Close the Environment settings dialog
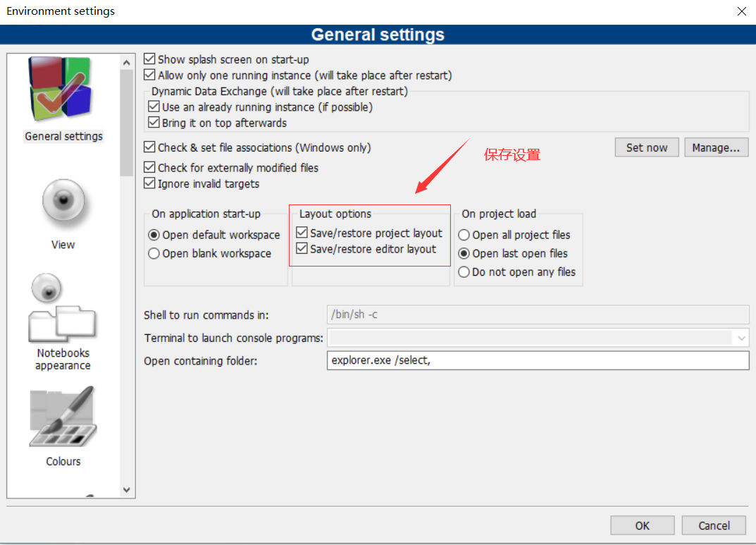Viewport: 756px width, 545px height. click(741, 11)
